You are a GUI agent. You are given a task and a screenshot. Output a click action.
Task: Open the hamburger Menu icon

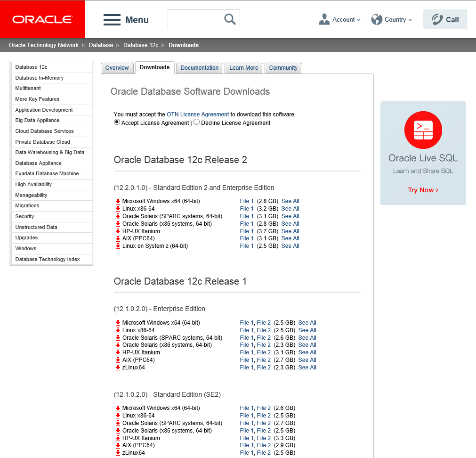112,20
